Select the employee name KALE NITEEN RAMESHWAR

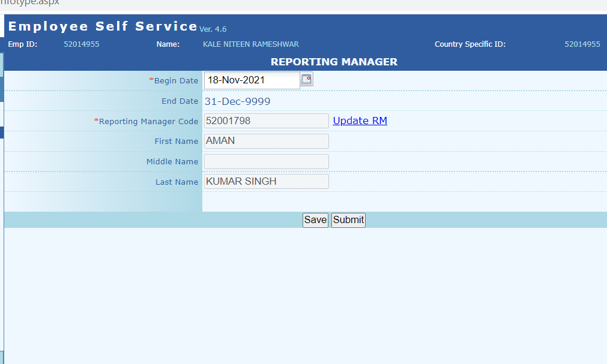point(250,44)
